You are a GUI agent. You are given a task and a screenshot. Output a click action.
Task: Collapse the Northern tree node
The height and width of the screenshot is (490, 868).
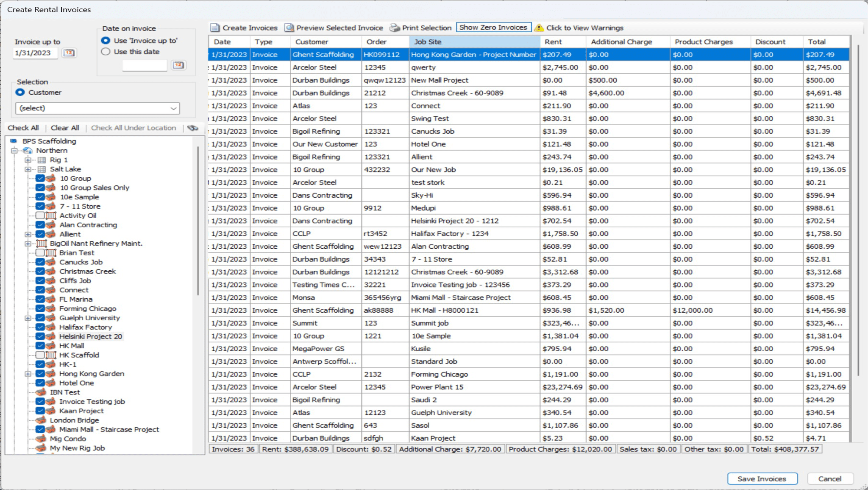(14, 151)
